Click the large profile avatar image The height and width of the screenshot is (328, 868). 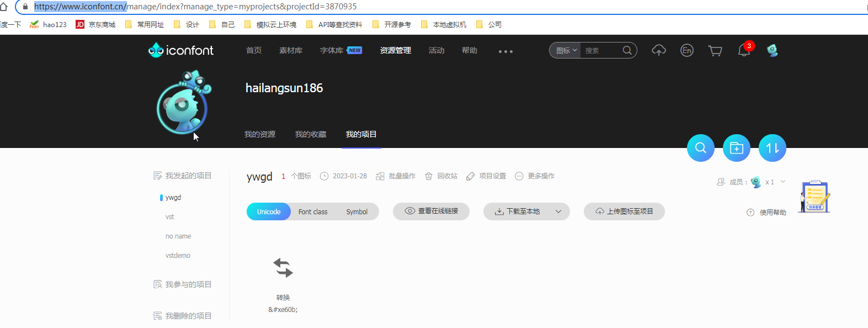point(183,103)
